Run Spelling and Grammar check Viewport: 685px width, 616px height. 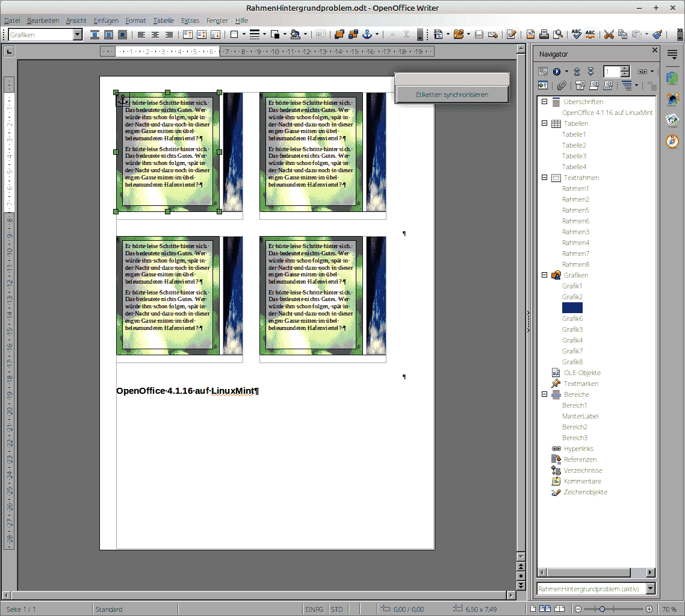[577, 34]
